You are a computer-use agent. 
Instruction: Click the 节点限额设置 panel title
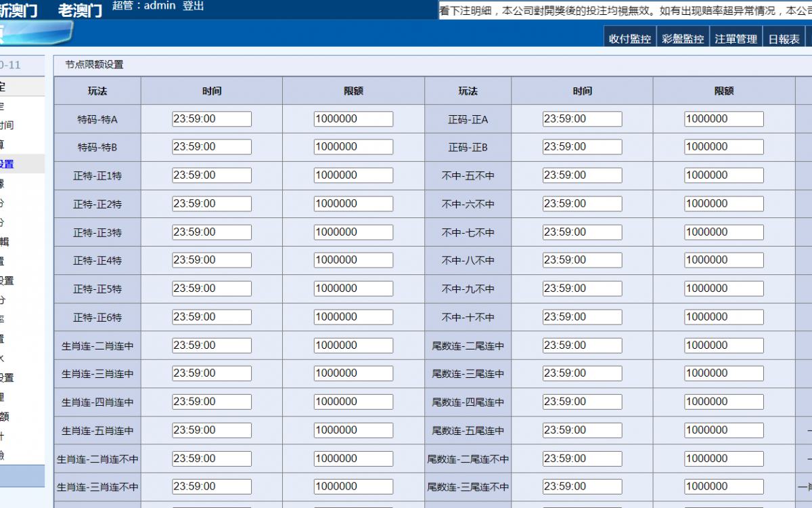click(94, 65)
